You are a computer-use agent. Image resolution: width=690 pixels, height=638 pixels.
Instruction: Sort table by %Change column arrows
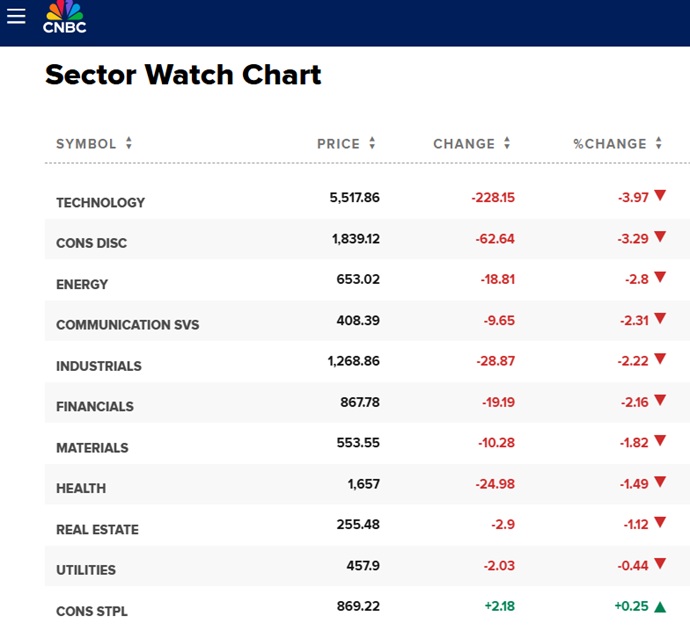(659, 144)
